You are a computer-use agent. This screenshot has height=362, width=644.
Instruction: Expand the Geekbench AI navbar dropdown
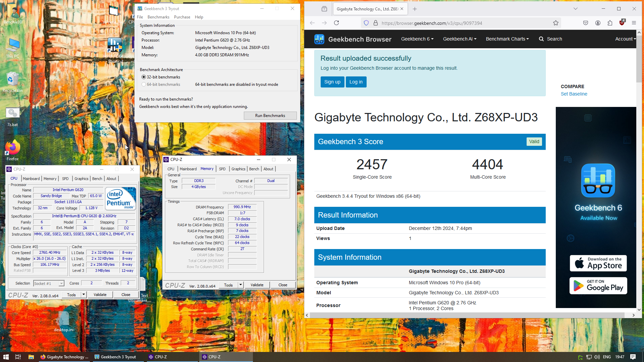click(460, 39)
